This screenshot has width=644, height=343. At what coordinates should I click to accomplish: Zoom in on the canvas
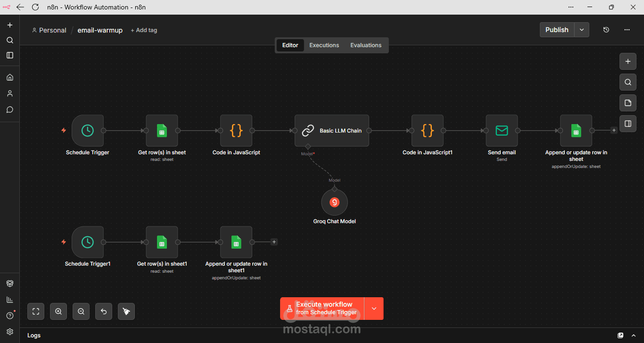click(58, 311)
